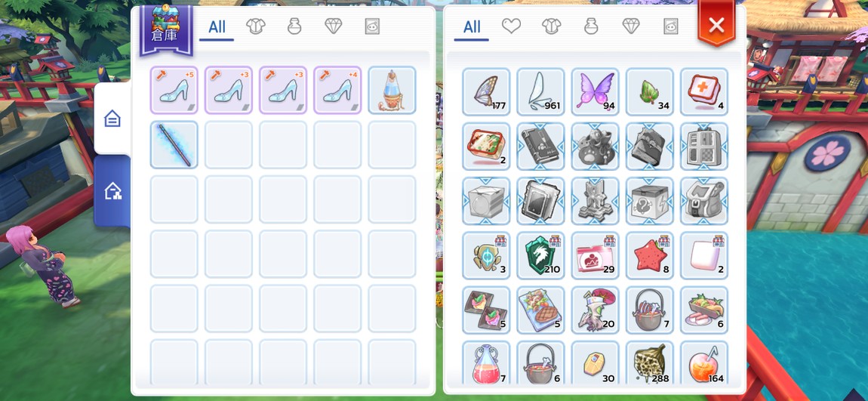This screenshot has height=401, width=868.
Task: Select the +5 glass slipper in storage
Action: point(174,91)
